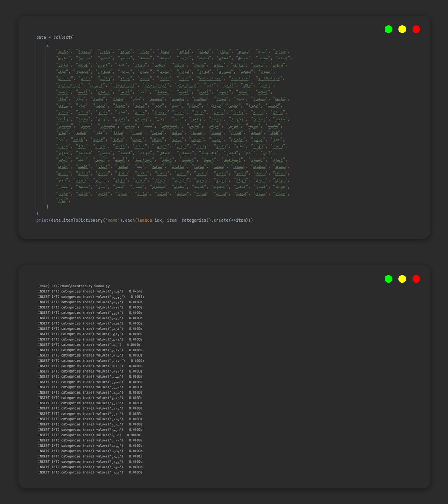The height and width of the screenshot is (504, 448).
Task: Click 'py index.py' in the terminal command
Action: point(99,286)
